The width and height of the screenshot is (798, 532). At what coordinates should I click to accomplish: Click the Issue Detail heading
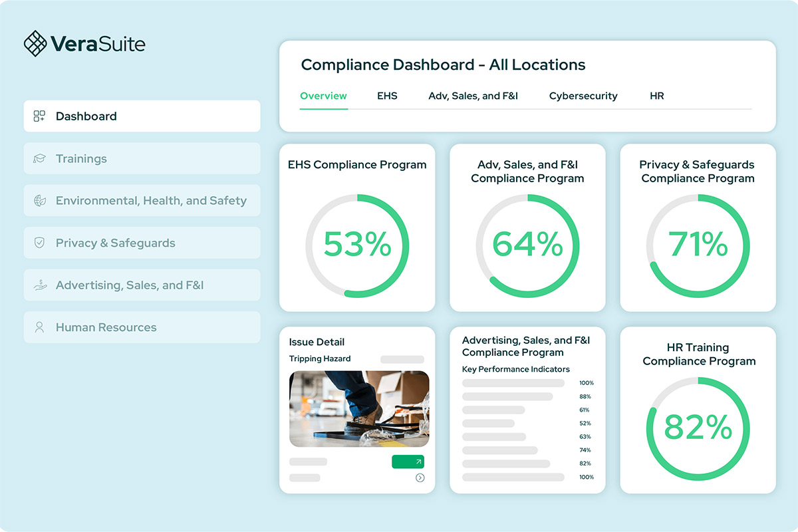[x=317, y=342]
